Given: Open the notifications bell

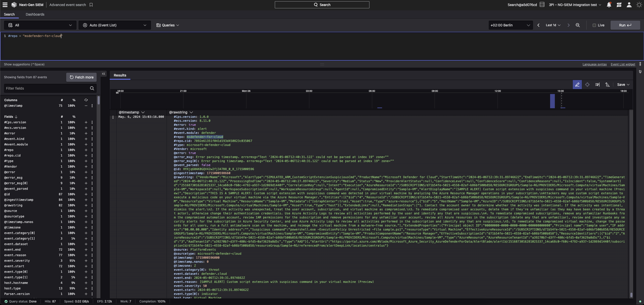Looking at the screenshot, I should [609, 5].
